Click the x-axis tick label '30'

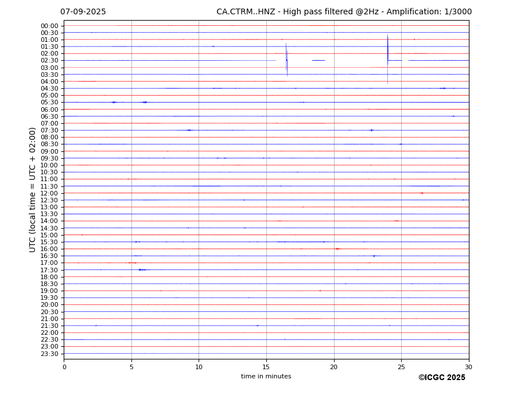point(468,367)
